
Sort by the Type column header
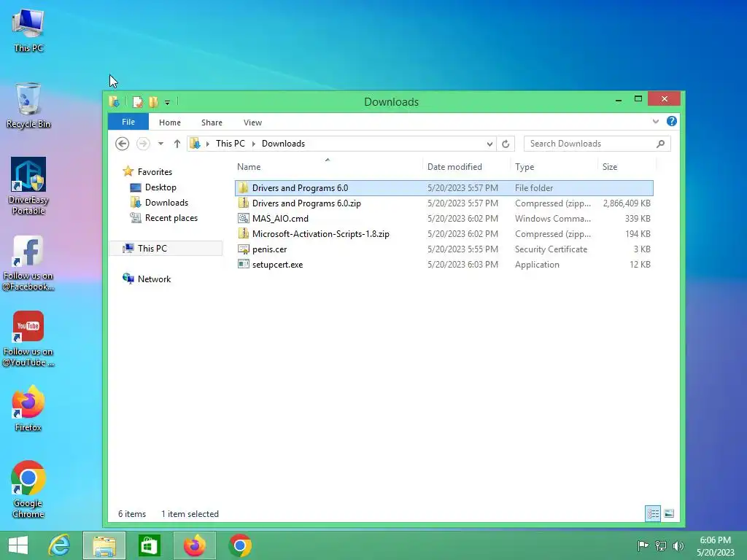(x=554, y=167)
